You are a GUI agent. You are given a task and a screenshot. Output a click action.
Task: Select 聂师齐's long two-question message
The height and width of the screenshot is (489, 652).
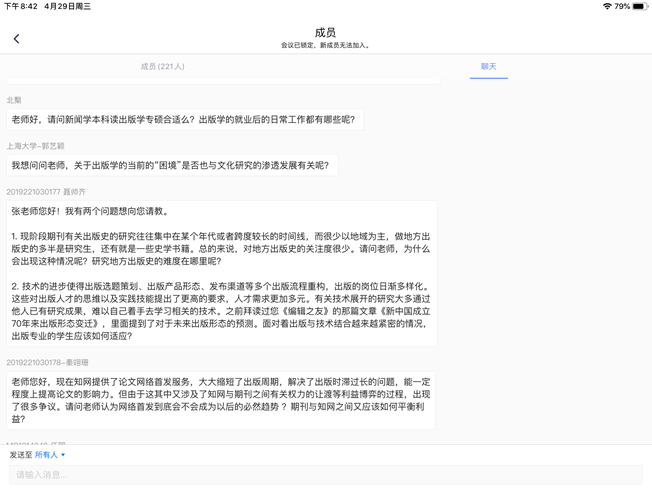tap(220, 273)
